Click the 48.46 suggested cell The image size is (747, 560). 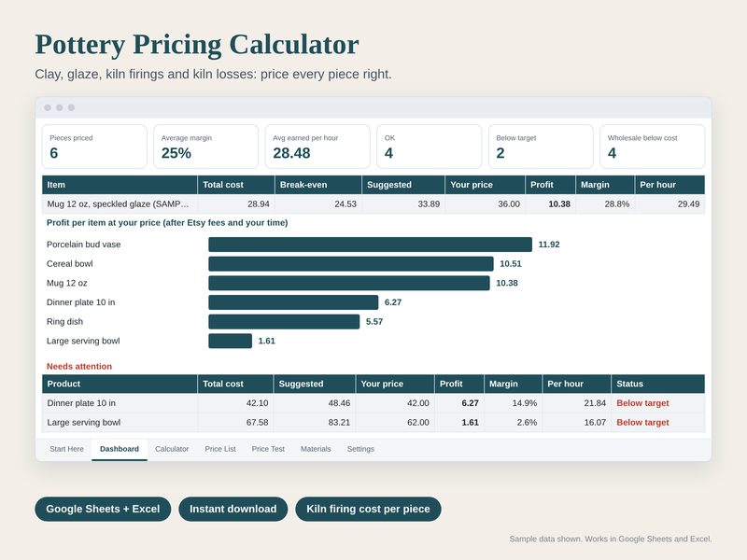315,403
